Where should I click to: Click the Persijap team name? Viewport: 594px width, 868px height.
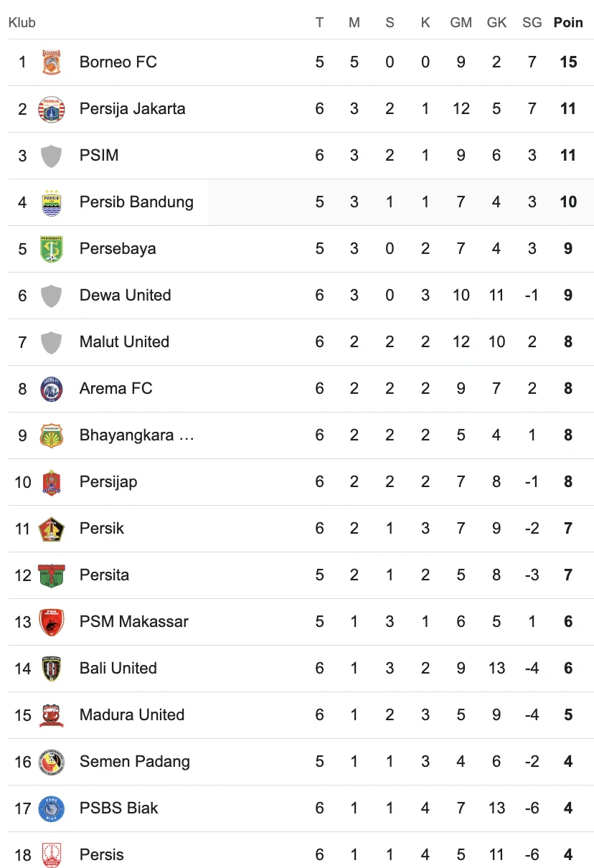pyautogui.click(x=108, y=482)
